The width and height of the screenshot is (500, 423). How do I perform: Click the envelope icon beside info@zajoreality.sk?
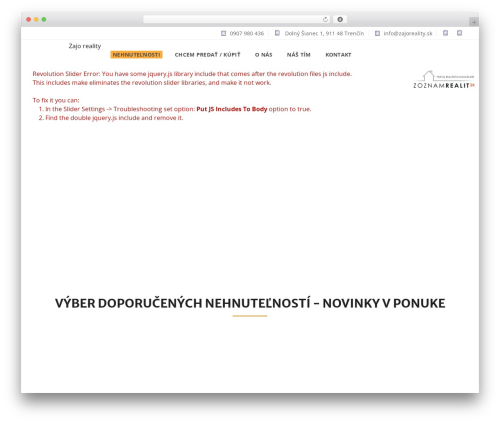coord(377,33)
